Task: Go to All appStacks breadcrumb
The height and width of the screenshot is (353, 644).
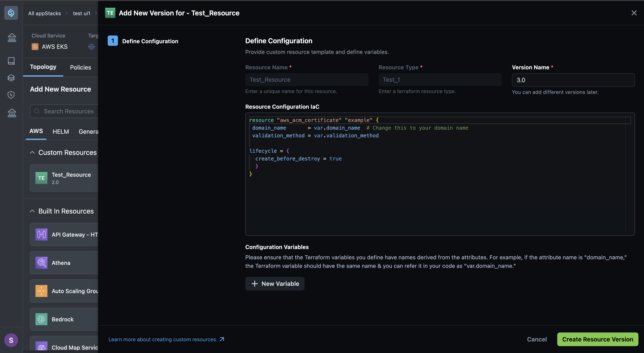Action: click(x=44, y=13)
